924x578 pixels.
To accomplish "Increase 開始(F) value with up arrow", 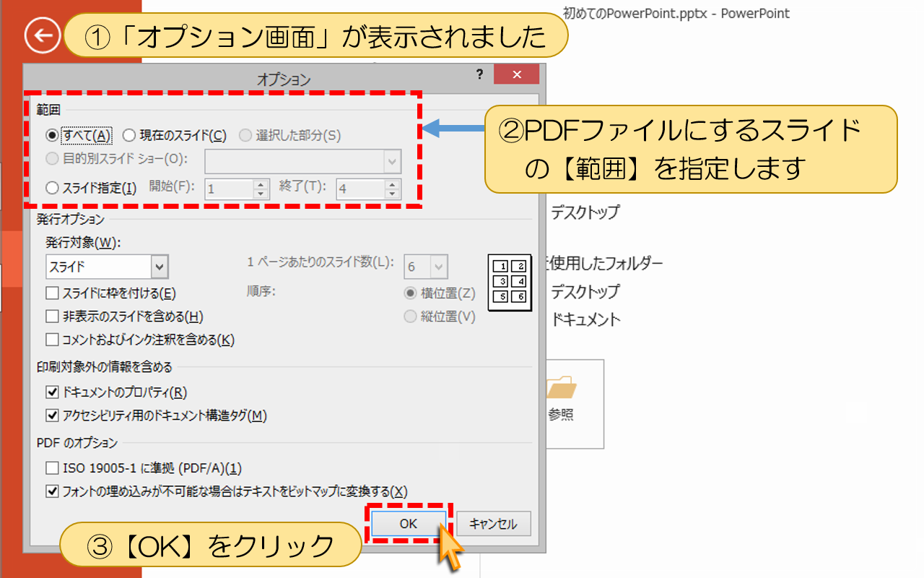I will tap(261, 184).
